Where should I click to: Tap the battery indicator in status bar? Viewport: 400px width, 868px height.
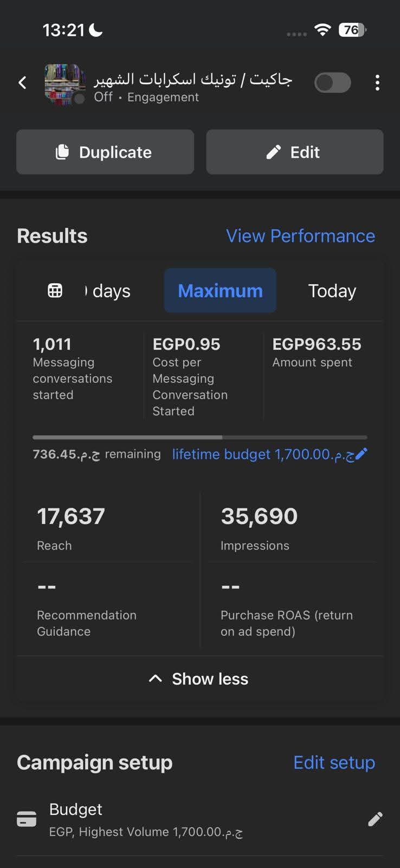(352, 30)
